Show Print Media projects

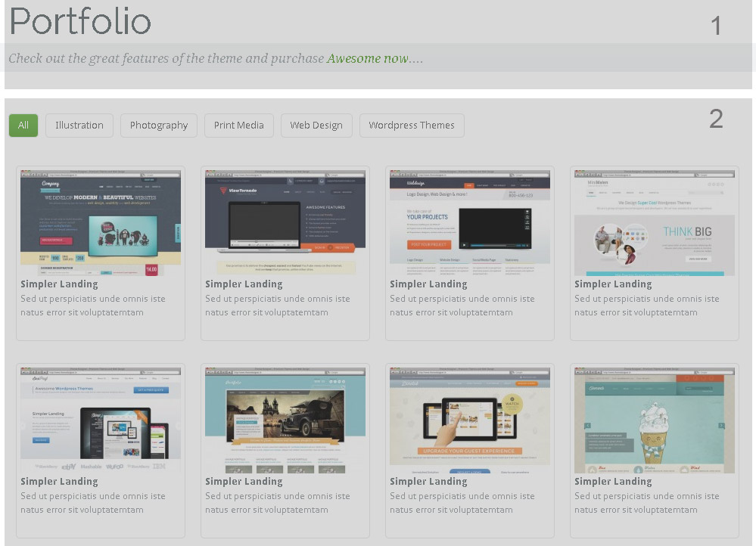coord(238,125)
